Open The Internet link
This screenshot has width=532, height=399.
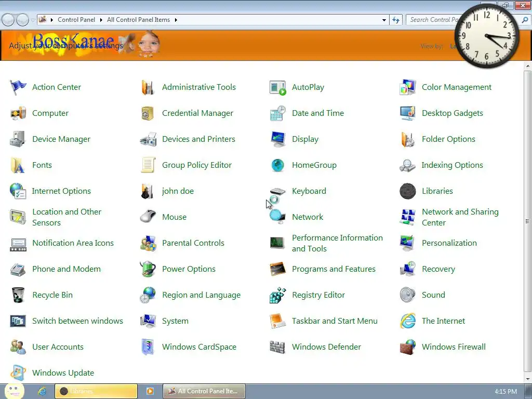pos(443,321)
